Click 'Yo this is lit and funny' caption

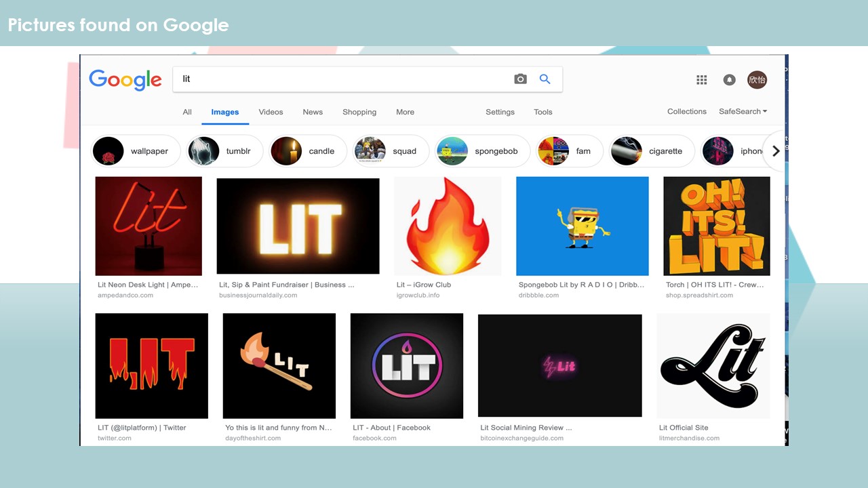pyautogui.click(x=279, y=428)
